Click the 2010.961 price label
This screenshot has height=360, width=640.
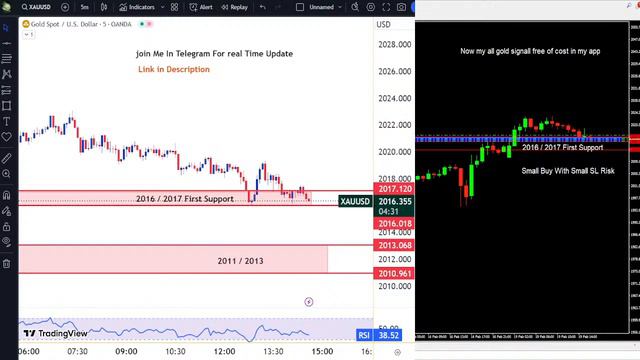tap(394, 273)
